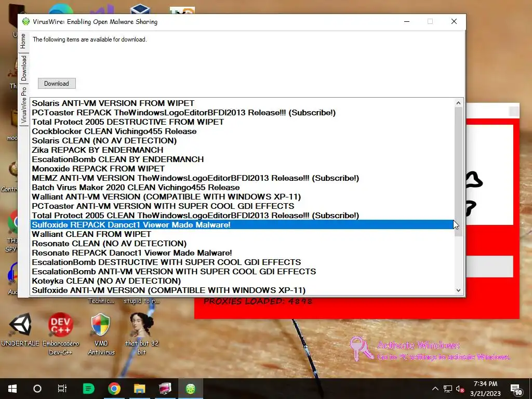Viewport: 532px width, 399px height.
Task: Minimize the VirusWire window
Action: pos(407,21)
